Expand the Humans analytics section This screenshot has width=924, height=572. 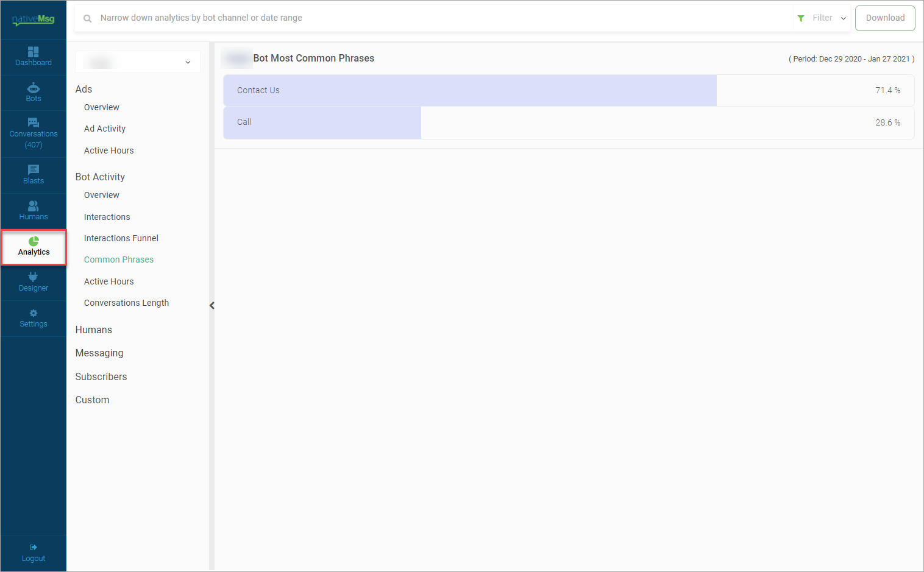point(94,330)
